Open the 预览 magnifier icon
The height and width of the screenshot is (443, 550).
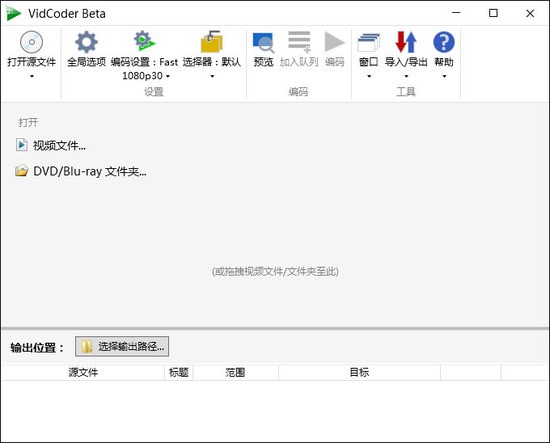click(x=263, y=42)
